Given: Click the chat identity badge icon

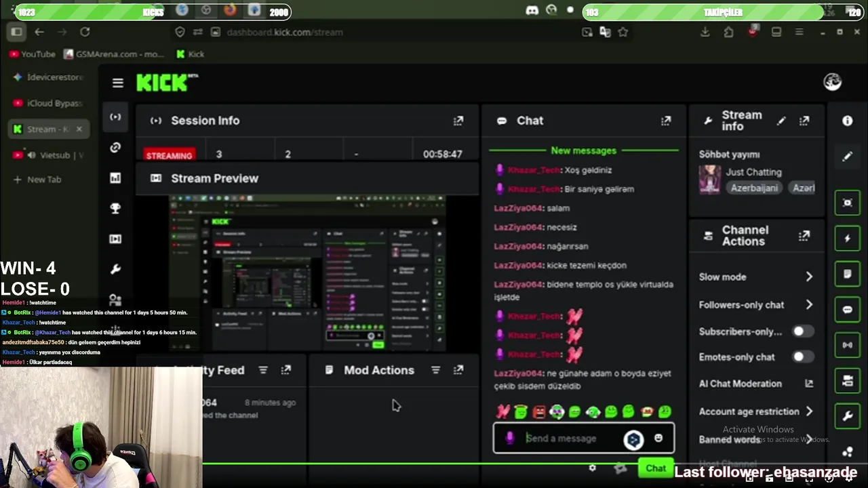Looking at the screenshot, I should tap(510, 439).
